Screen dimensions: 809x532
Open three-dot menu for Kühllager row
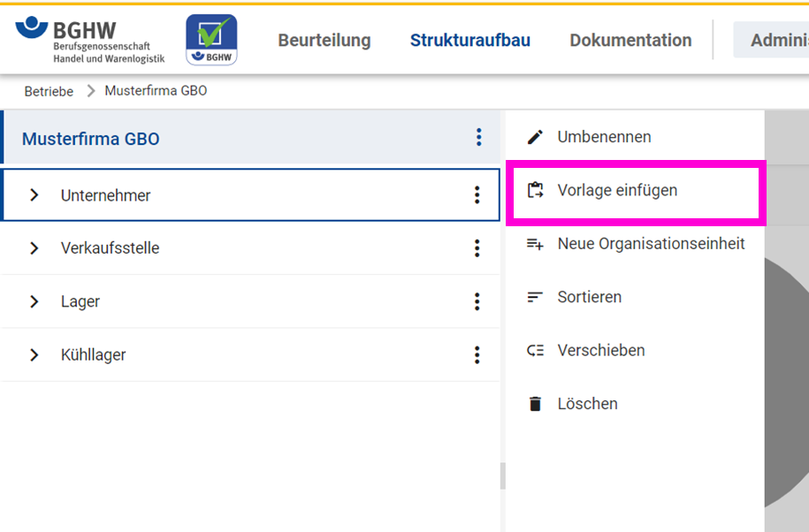[477, 354]
